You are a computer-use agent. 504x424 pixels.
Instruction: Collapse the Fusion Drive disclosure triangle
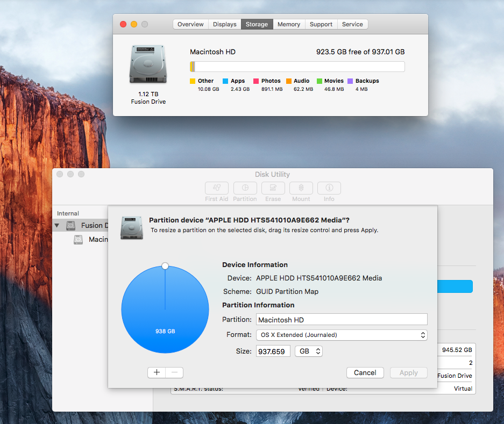click(57, 226)
